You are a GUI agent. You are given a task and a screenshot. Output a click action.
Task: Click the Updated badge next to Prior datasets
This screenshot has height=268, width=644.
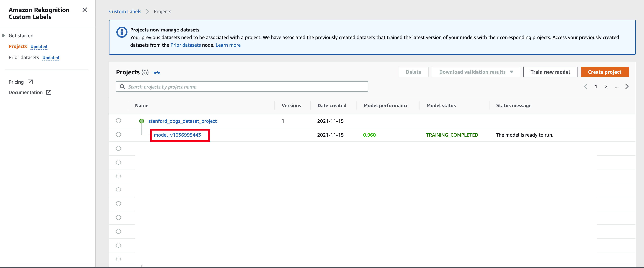[x=51, y=58]
